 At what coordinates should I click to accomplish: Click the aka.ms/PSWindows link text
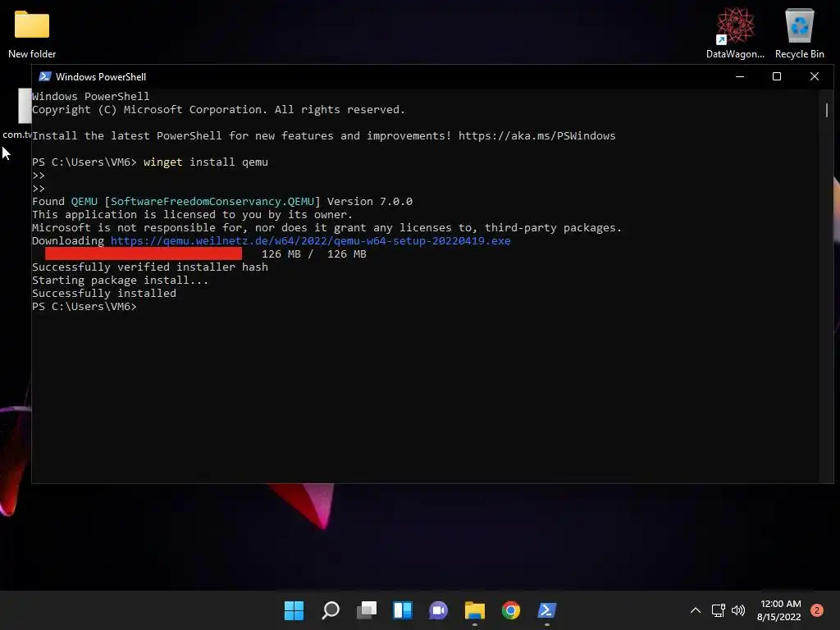tap(536, 136)
